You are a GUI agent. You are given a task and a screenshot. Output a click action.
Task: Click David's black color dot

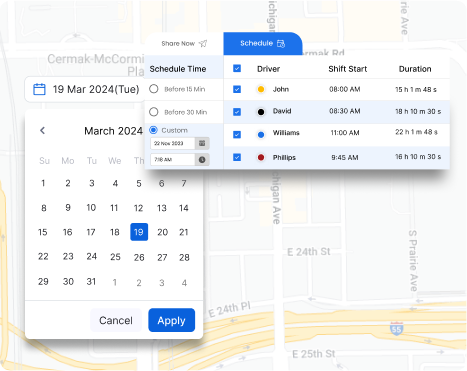(x=261, y=112)
